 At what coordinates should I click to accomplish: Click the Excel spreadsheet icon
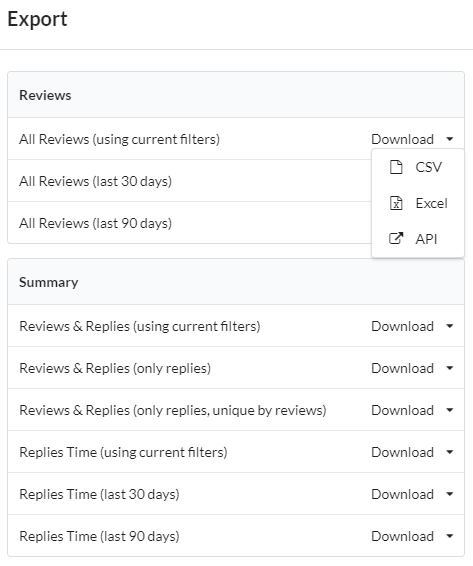[396, 203]
